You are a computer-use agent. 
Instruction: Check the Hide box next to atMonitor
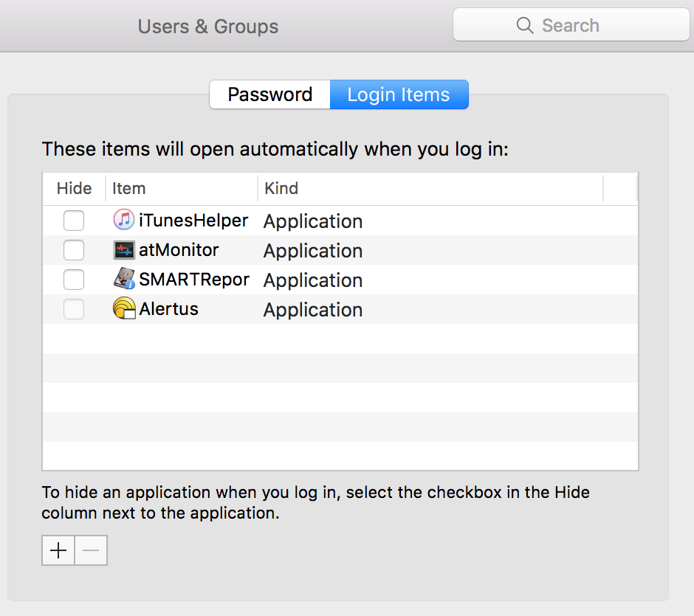[x=73, y=249]
